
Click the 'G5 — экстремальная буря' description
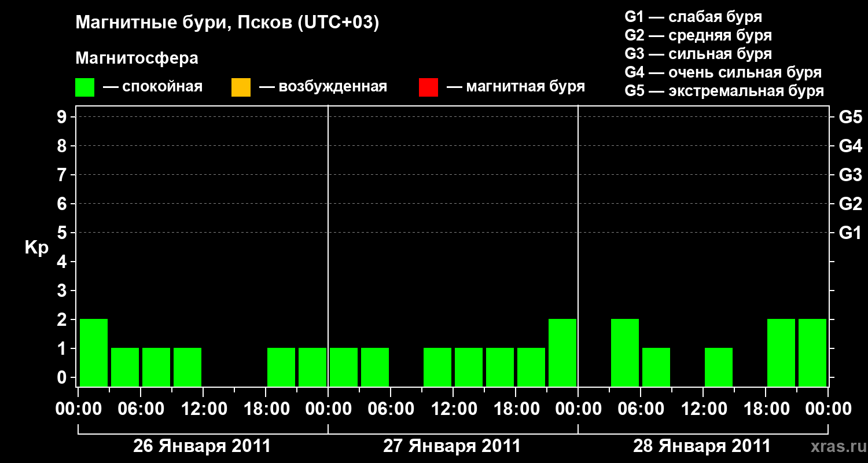[x=724, y=91]
